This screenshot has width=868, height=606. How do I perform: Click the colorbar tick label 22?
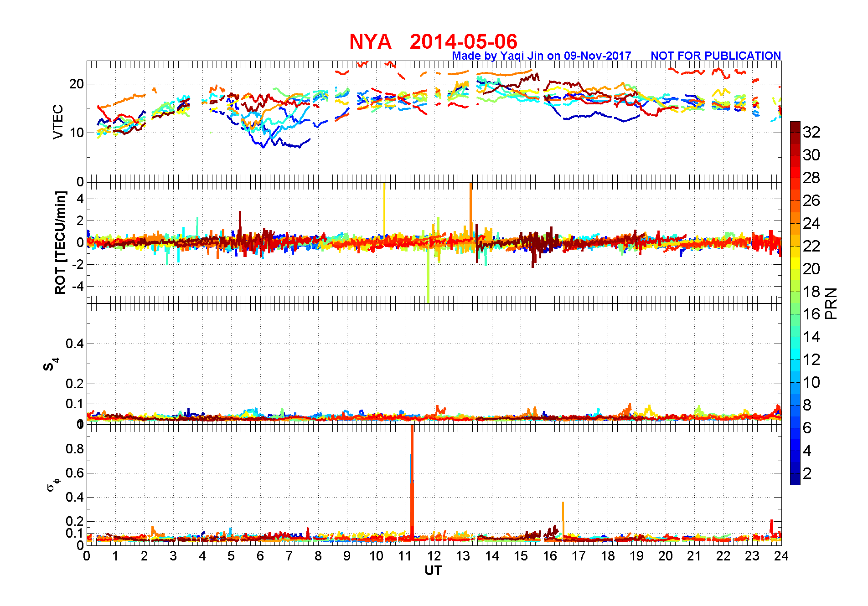(x=811, y=246)
